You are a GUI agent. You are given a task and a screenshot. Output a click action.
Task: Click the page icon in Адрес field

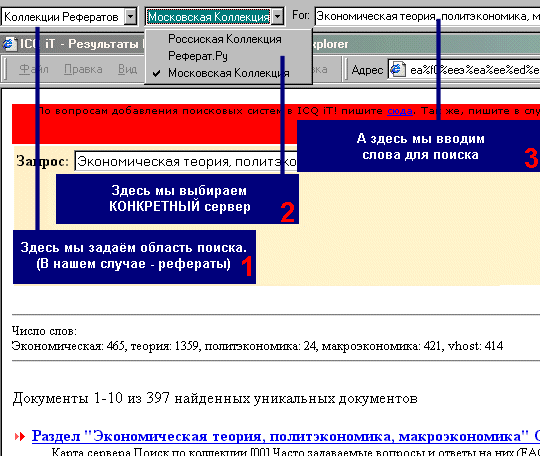[398, 70]
